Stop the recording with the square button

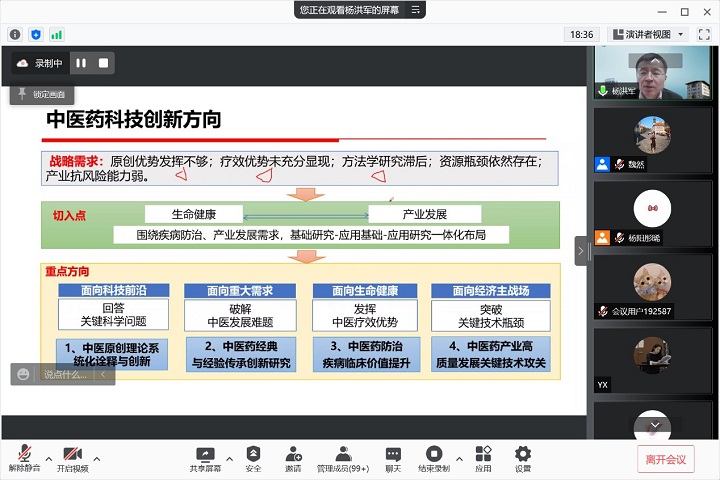102,63
